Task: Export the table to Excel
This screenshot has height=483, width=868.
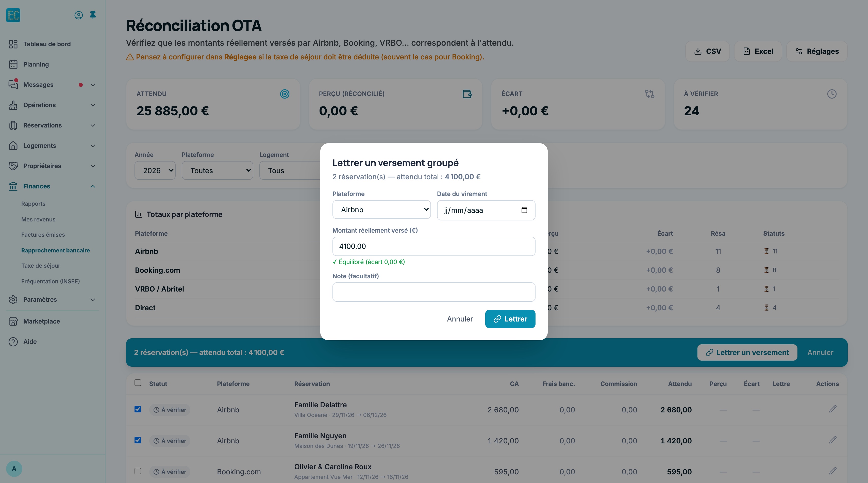Action: 758,51
